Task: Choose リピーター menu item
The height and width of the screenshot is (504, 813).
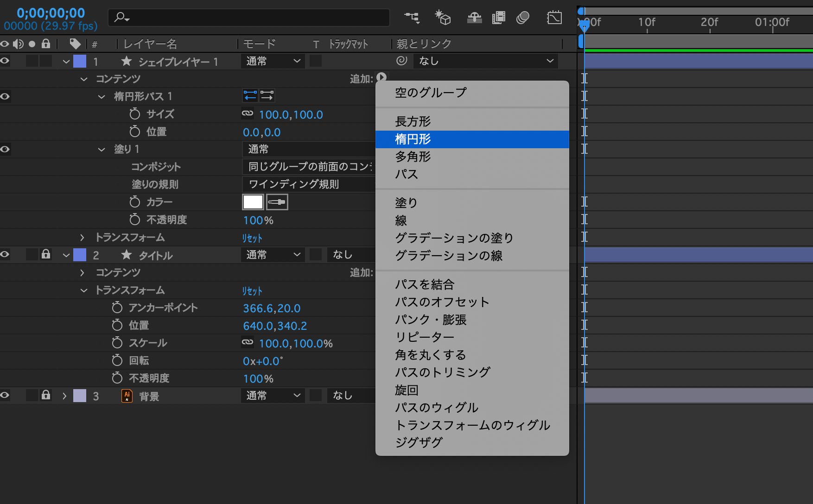Action: 472,337
